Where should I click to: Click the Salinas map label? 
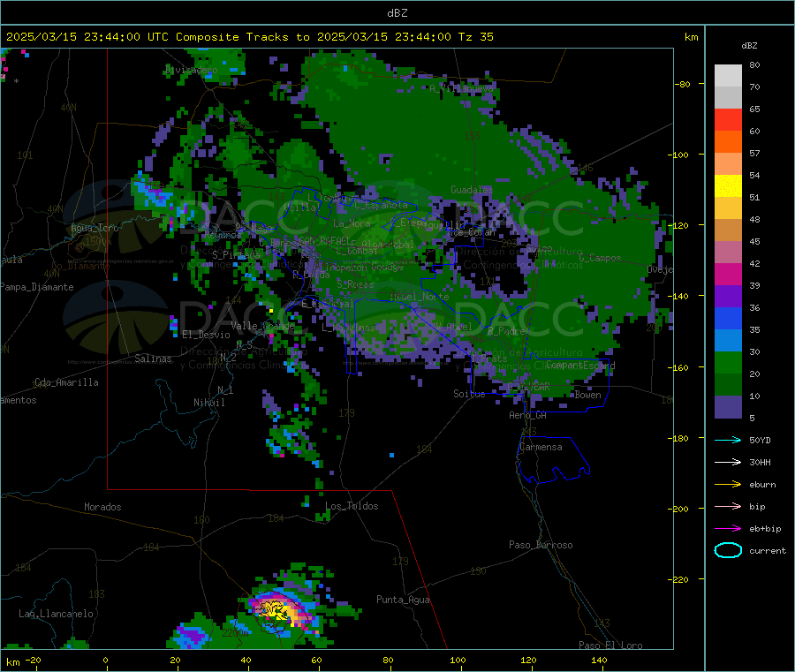(x=153, y=359)
